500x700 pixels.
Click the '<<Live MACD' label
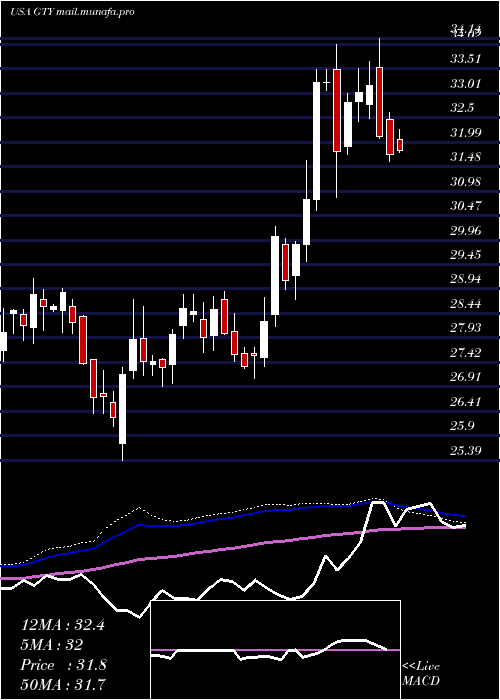(421, 674)
